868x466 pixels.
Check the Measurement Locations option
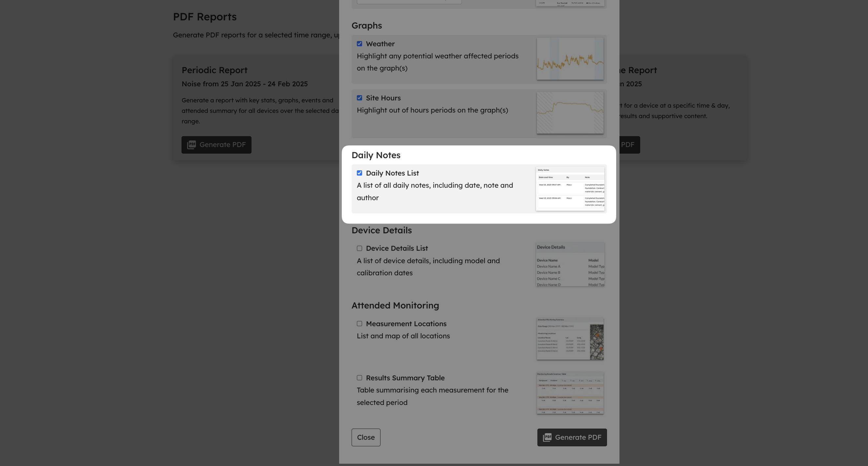pos(359,324)
